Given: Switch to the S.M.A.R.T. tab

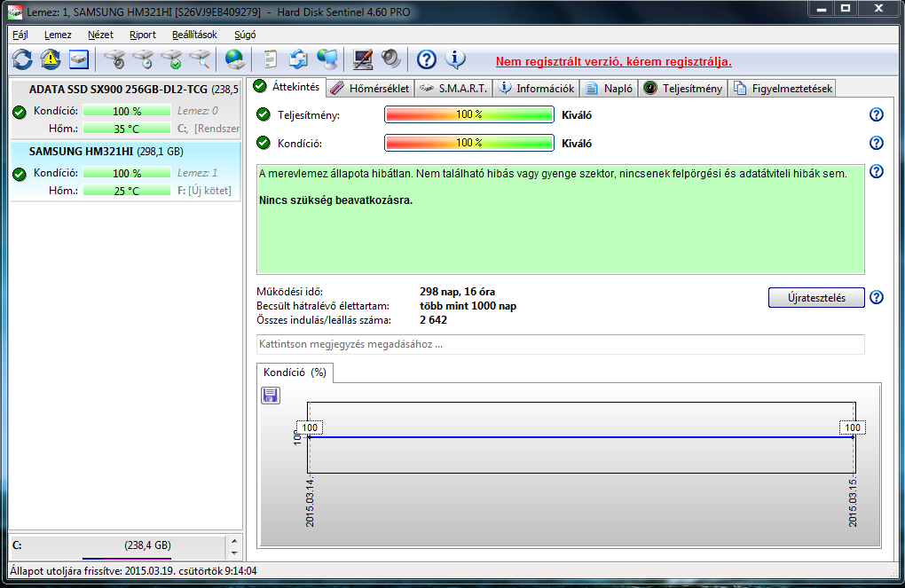Looking at the screenshot, I should pyautogui.click(x=453, y=89).
